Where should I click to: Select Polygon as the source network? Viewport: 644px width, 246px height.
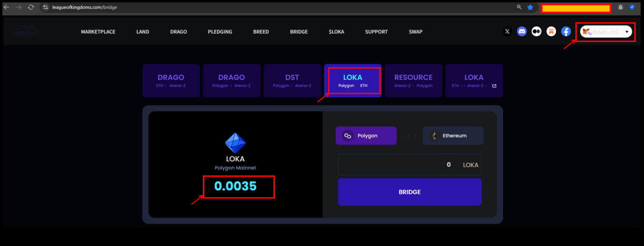tap(366, 136)
